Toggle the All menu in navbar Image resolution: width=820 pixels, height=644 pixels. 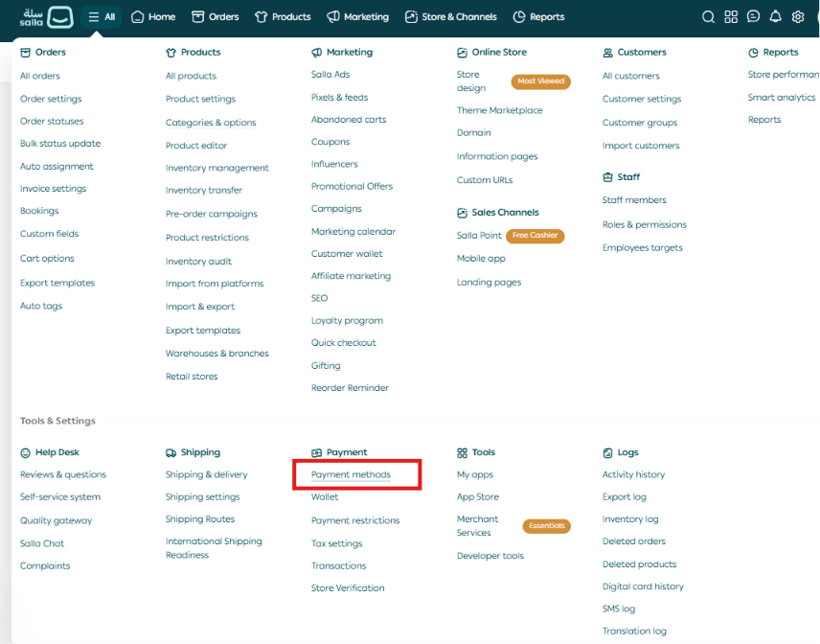[102, 17]
